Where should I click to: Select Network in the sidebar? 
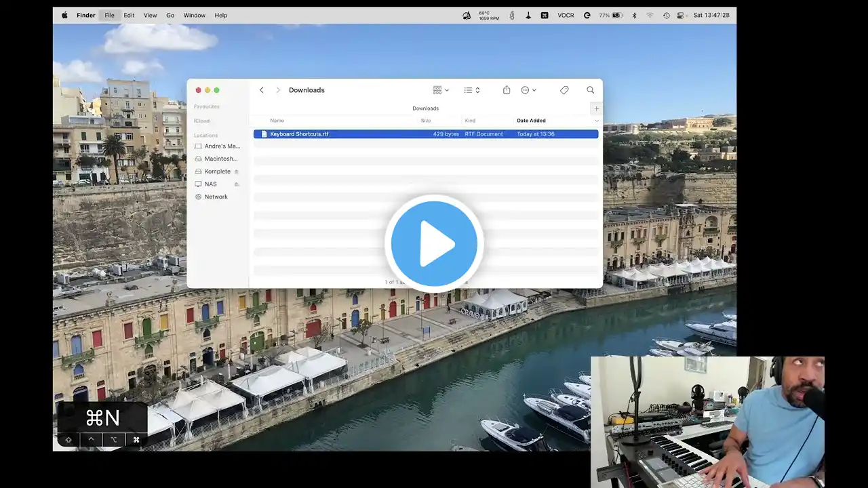(216, 197)
